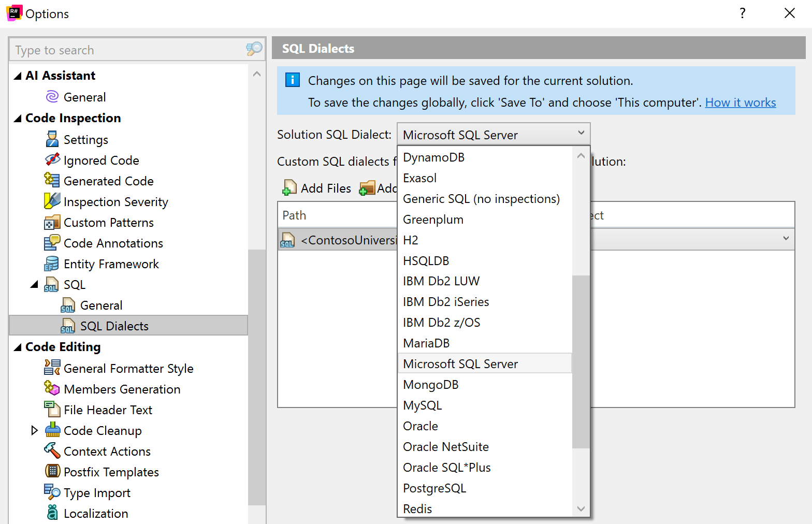Viewport: 812px width, 524px height.
Task: Select the HSQLDB dialect entry
Action: (x=485, y=260)
